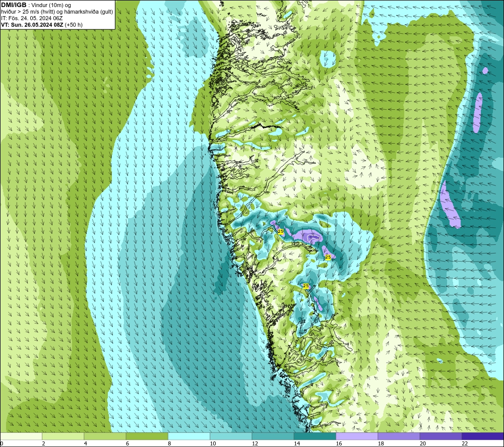Image resolution: width=504 pixels, height=447 pixels.
Task: Click the 4–6 m/s green legend swatch
Action: [105, 436]
